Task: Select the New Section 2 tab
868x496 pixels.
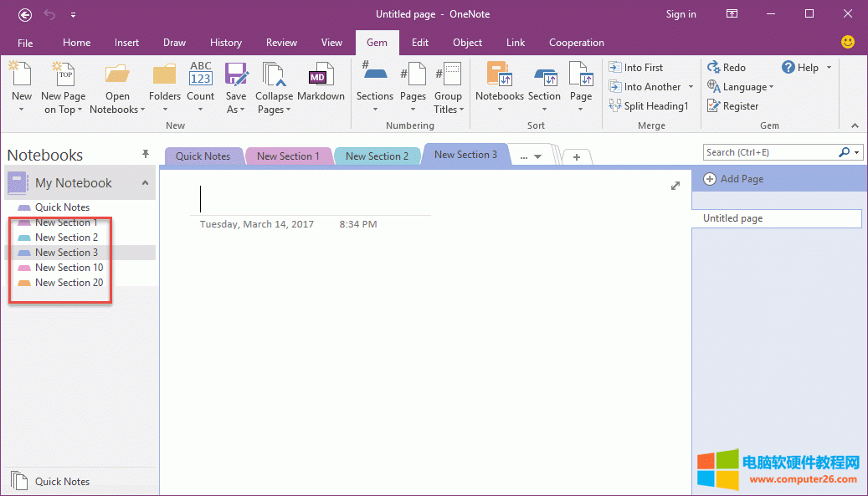Action: (377, 156)
